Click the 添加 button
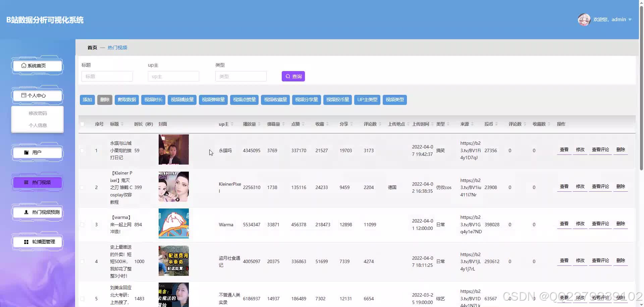Viewport: 644px width, 307px height. pyautogui.click(x=87, y=100)
